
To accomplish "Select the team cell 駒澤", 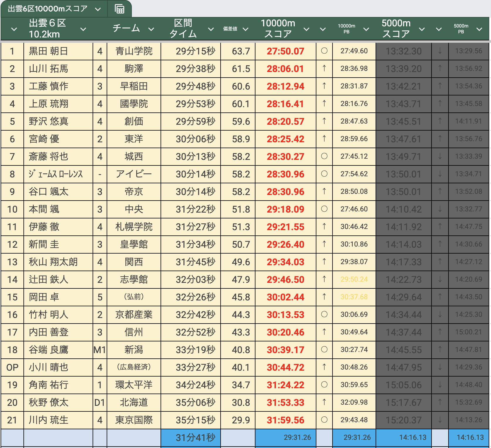I will (x=134, y=69).
